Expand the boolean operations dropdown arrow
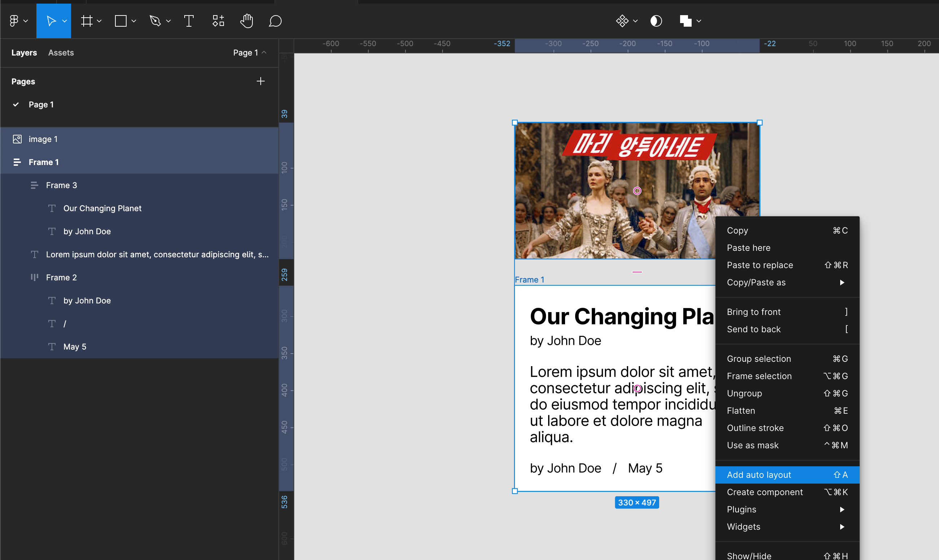 (699, 21)
